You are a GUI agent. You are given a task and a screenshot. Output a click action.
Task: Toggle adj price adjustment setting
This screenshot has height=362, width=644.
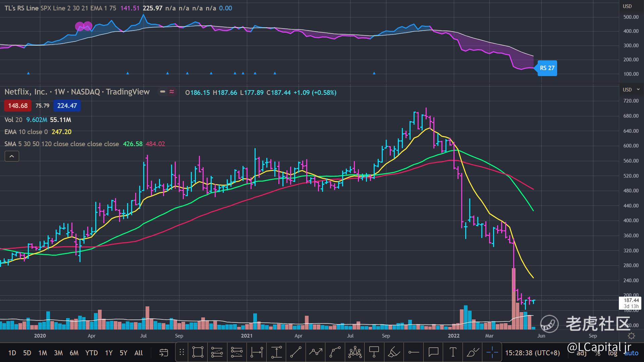click(582, 353)
